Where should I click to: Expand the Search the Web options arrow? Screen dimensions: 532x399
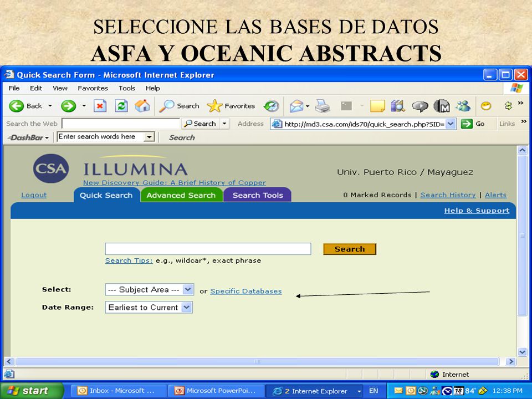[224, 124]
